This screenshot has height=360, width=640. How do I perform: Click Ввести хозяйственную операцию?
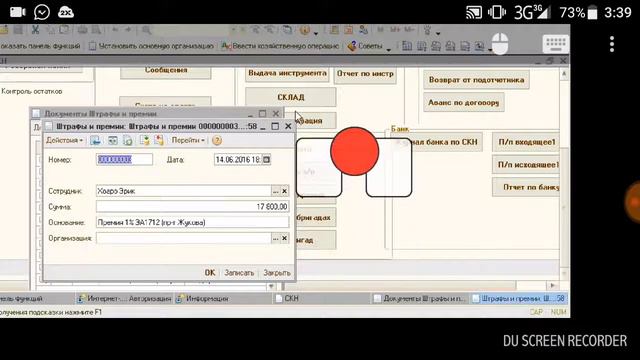(x=280, y=46)
